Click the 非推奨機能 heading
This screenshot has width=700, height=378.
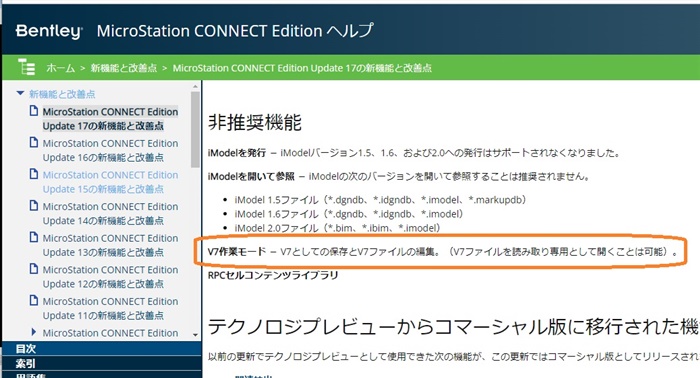255,122
